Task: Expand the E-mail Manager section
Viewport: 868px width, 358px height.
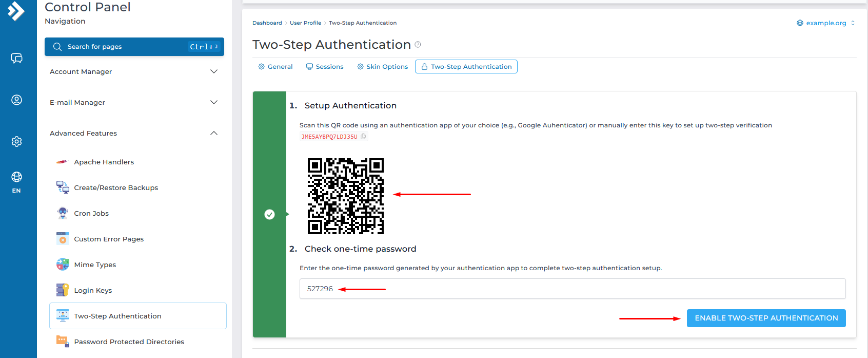Action: 134,102
